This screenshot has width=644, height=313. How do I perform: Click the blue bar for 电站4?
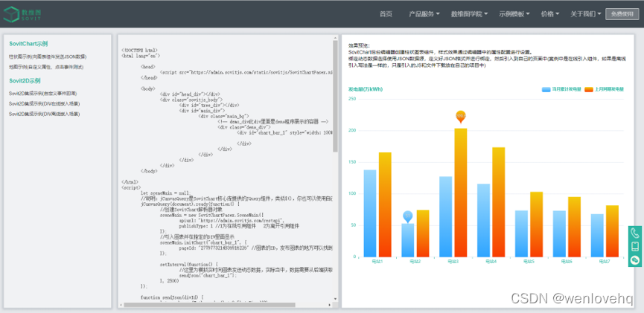pos(483,220)
